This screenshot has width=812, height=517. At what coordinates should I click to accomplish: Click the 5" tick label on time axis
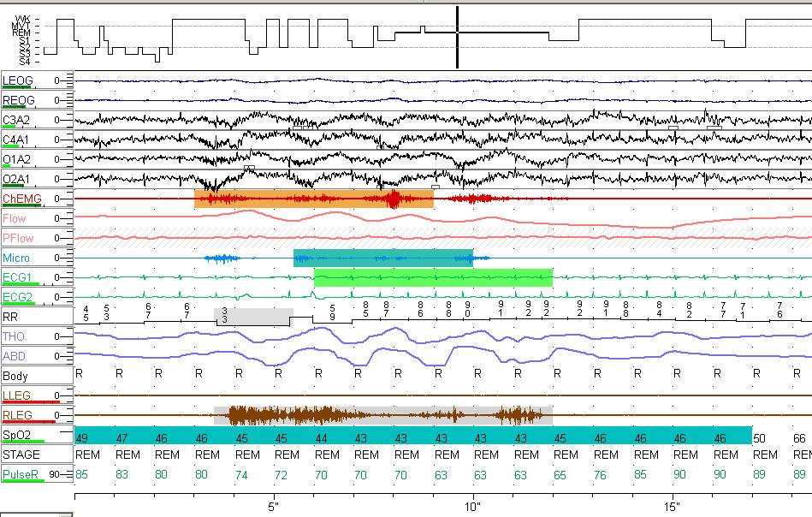(274, 507)
